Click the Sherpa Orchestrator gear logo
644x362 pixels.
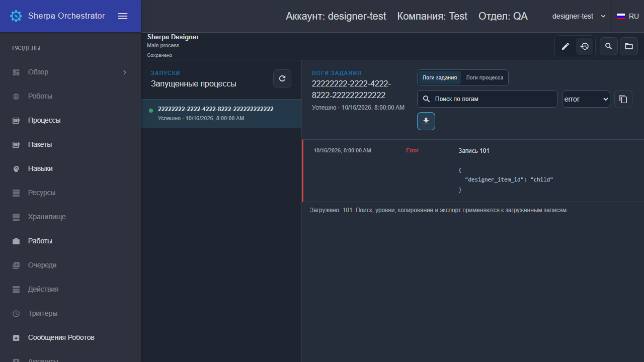(16, 16)
